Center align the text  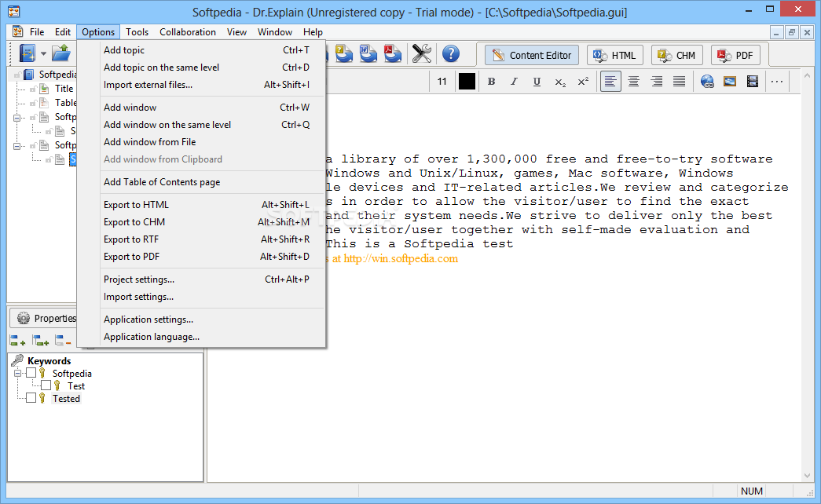633,81
